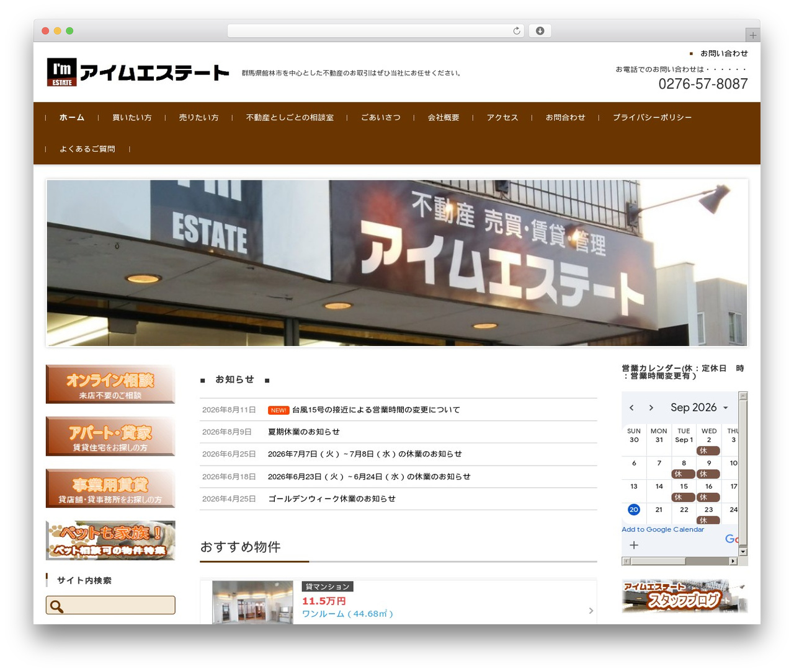Viewport: 794px width, 672px height.
Task: Open 夏期休業のお知らせ notice
Action: [x=304, y=432]
